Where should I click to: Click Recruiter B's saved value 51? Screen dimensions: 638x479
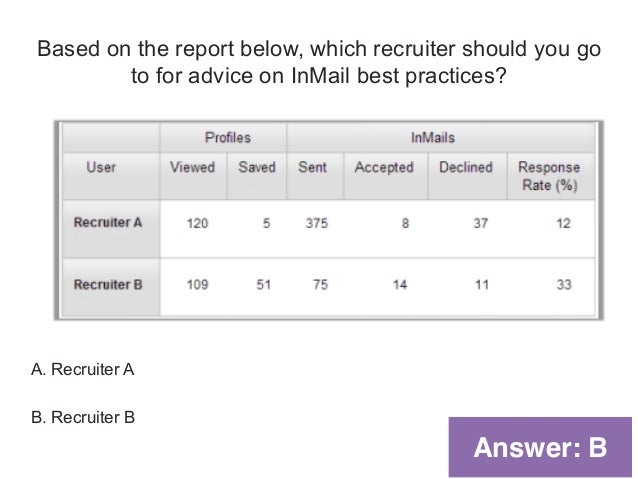click(262, 285)
